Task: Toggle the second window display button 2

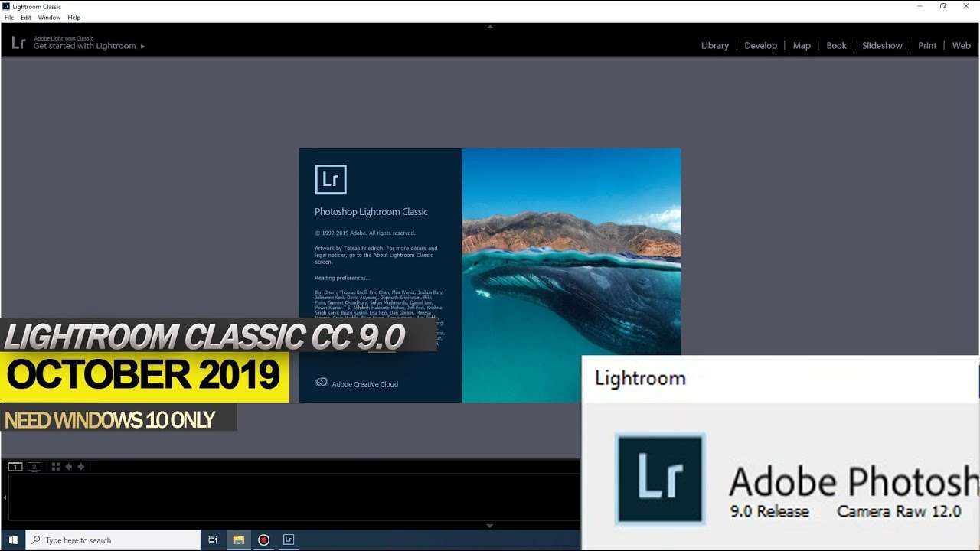Action: coord(34,467)
